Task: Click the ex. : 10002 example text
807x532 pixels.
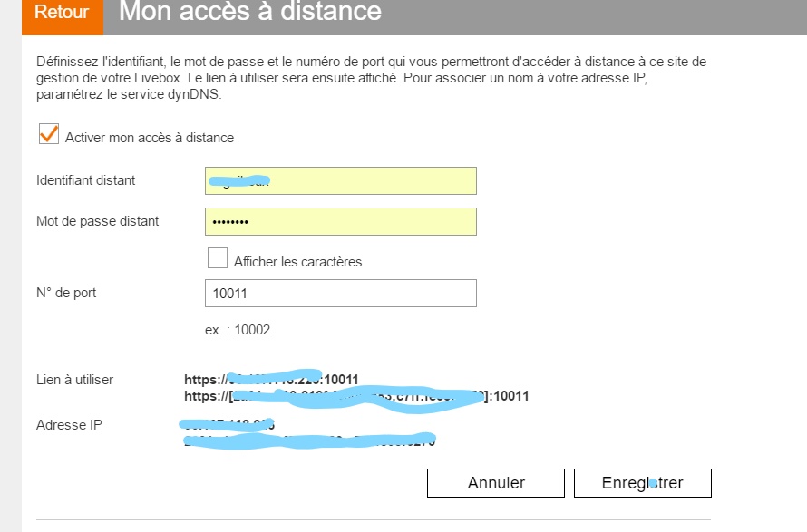Action: tap(238, 330)
